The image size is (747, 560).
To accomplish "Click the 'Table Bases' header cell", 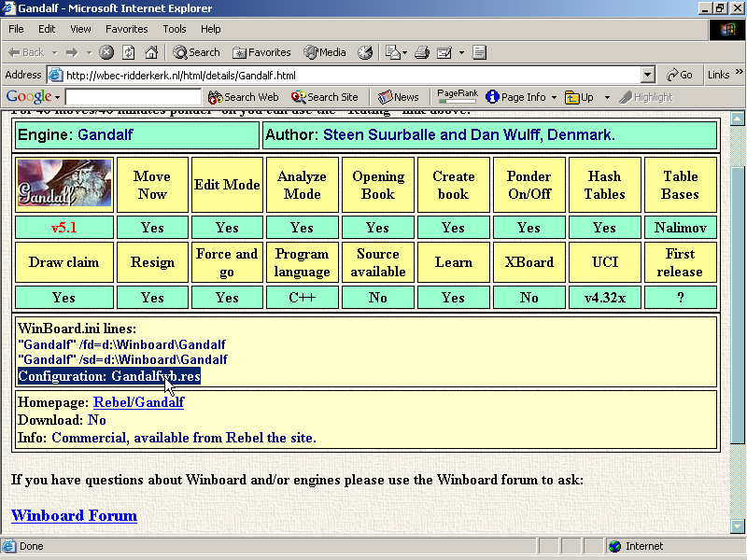I will coord(681,185).
